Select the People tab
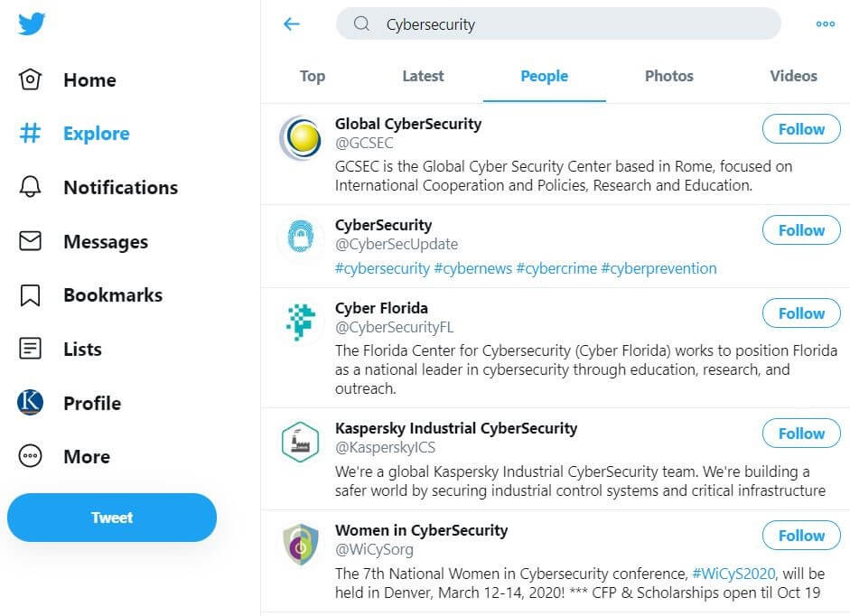The height and width of the screenshot is (616, 850). 545,76
